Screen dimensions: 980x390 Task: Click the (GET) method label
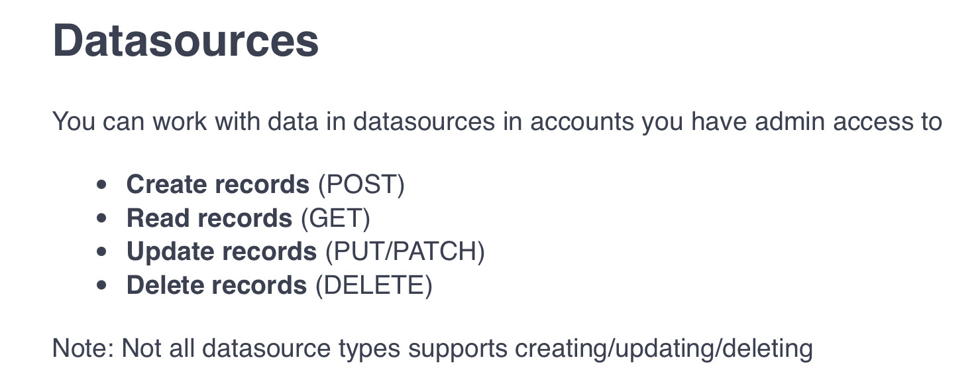(x=335, y=218)
